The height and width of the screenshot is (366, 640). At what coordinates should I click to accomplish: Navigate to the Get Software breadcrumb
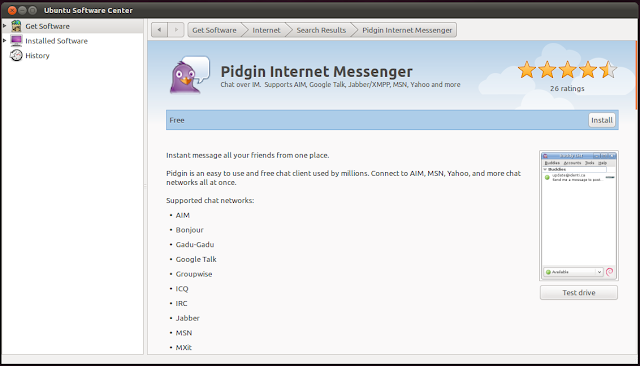coord(214,30)
